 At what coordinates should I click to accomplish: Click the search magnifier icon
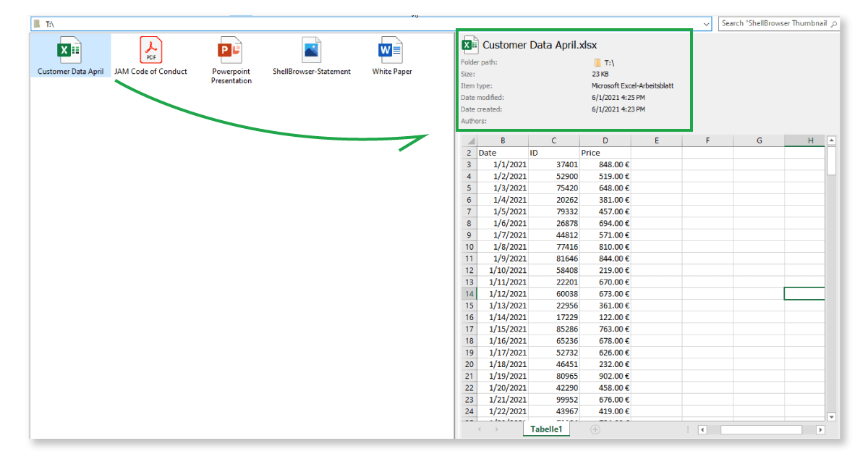[x=834, y=24]
